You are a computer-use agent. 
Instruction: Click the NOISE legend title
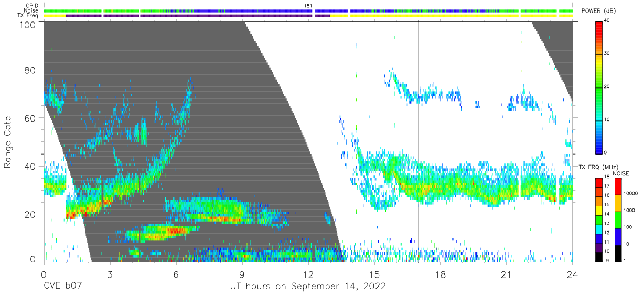pos(621,173)
